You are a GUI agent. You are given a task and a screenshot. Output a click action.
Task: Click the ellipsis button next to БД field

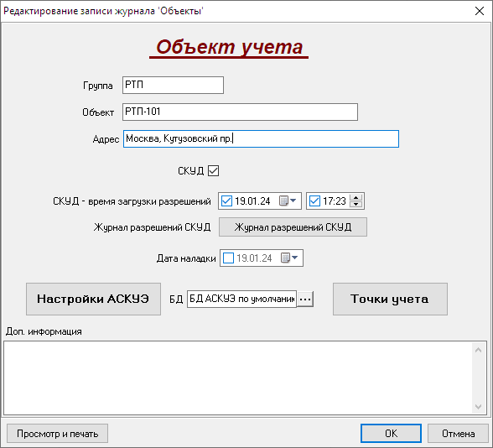point(305,299)
